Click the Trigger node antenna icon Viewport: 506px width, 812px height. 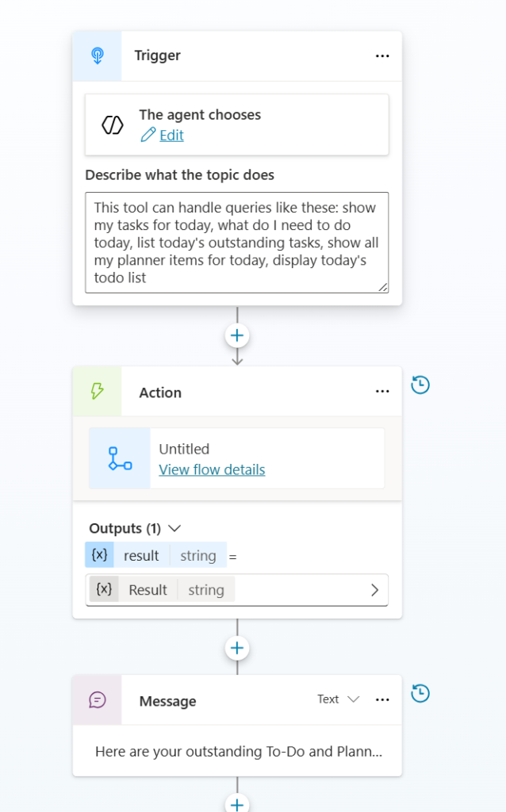(98, 56)
